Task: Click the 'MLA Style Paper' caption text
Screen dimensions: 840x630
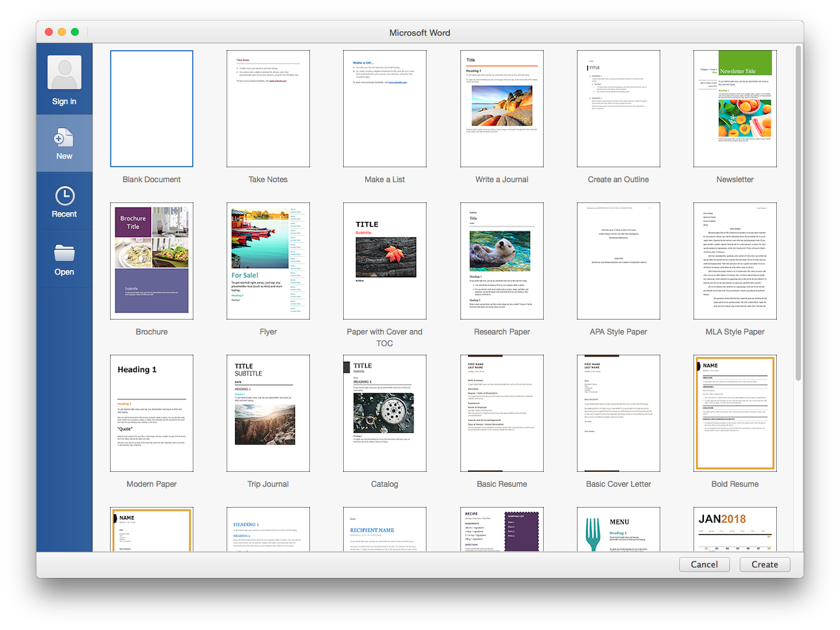Action: (x=735, y=332)
